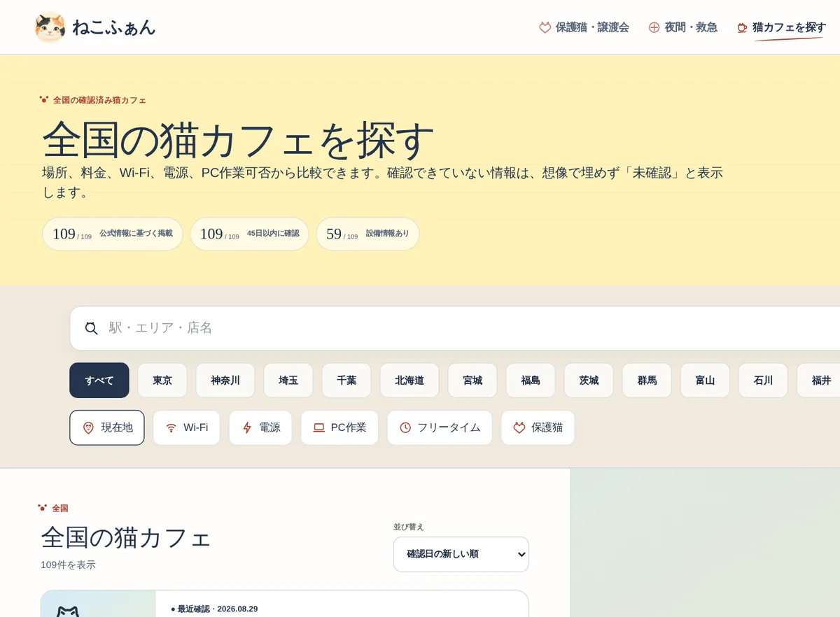
Task: Filter by 石川 prefecture
Action: coord(763,381)
